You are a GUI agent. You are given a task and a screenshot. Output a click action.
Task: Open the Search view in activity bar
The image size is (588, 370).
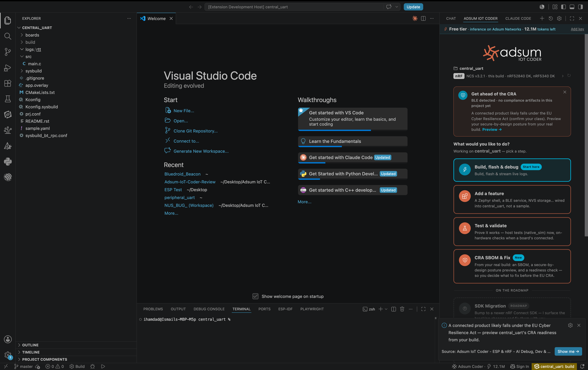(8, 36)
